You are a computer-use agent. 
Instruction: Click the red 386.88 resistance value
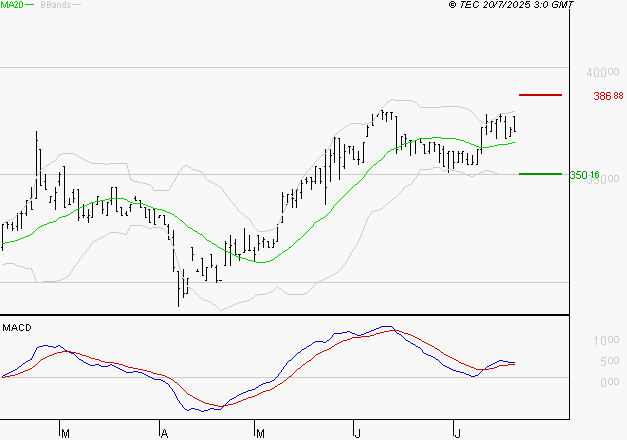point(608,96)
